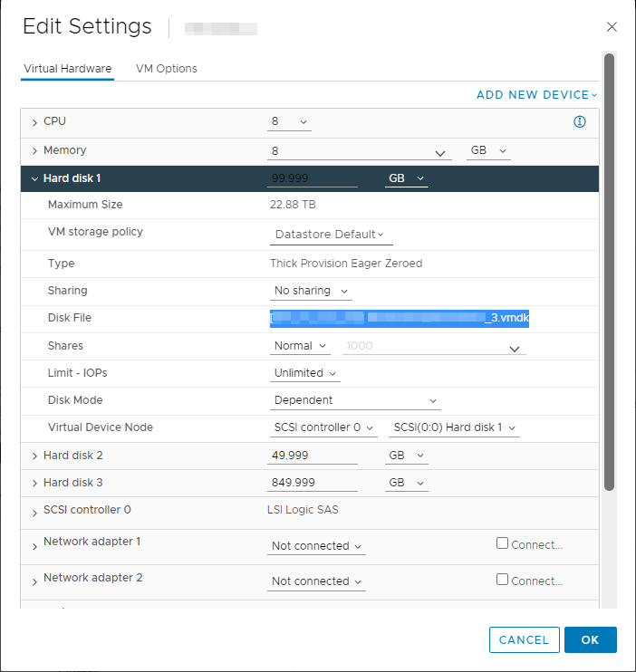Enable Connect checkbox for Network adapter 2

502,579
